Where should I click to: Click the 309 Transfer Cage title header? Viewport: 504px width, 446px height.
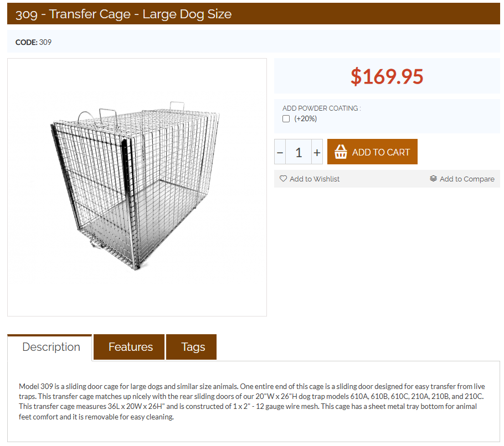coord(124,14)
